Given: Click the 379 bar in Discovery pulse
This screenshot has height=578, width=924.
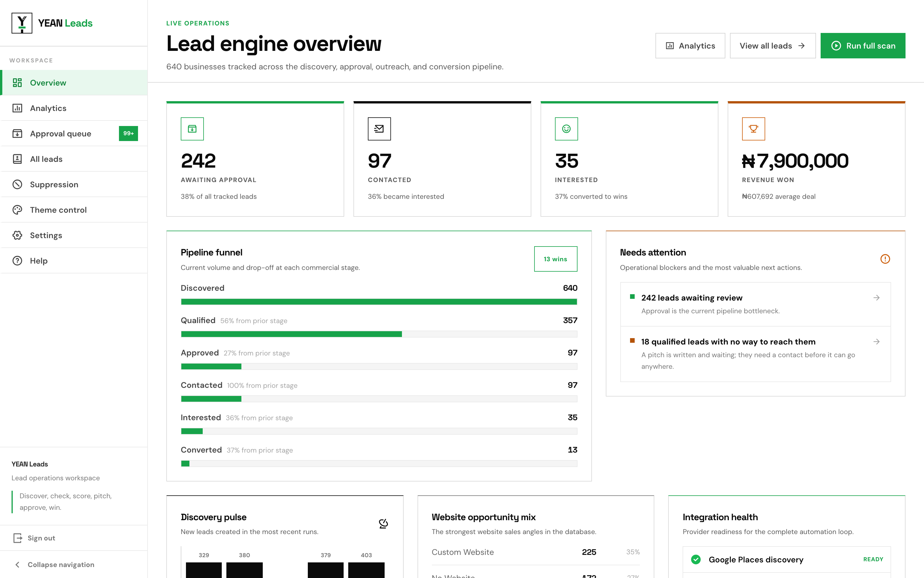Looking at the screenshot, I should (326, 570).
